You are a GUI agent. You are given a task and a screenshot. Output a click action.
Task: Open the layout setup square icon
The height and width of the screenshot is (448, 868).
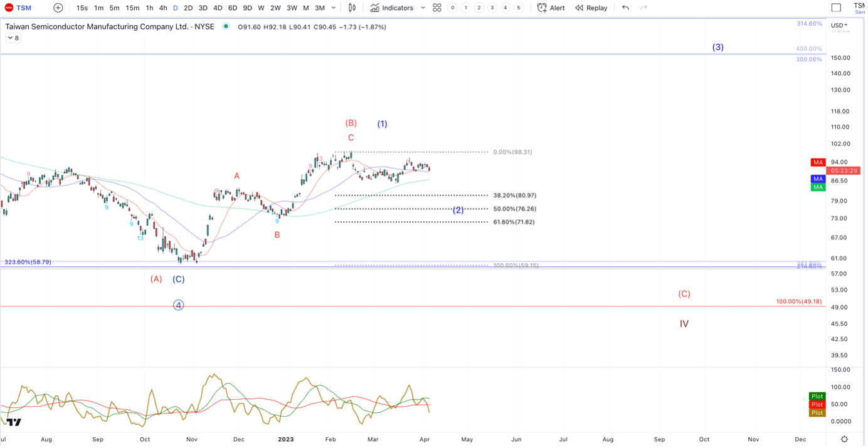tap(836, 8)
